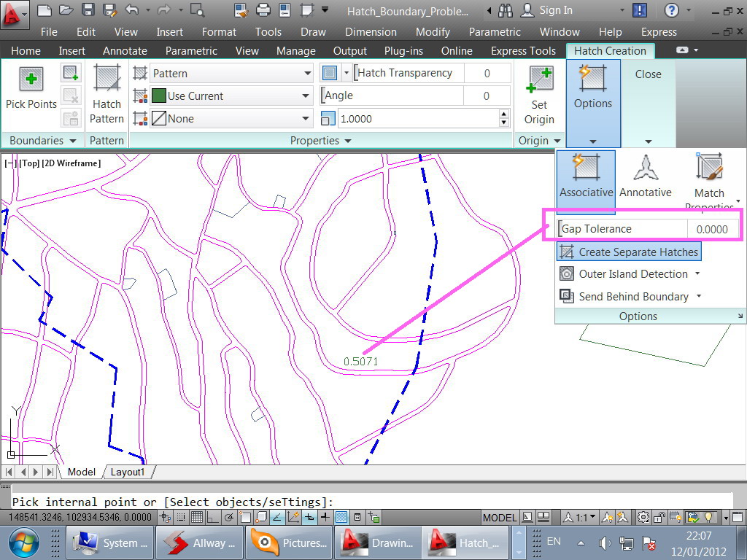
Task: Click the speaker volume tray icon
Action: tap(605, 542)
